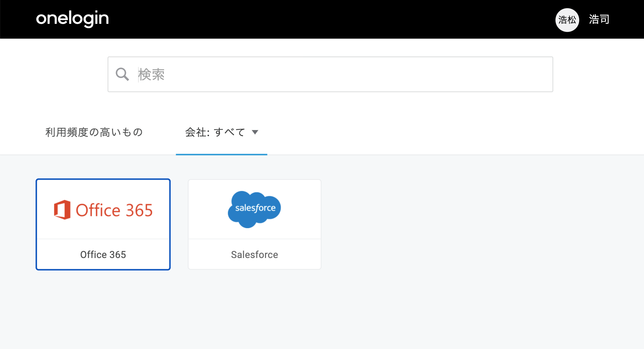Image resolution: width=644 pixels, height=349 pixels.
Task: Click the red Office square icon
Action: pyautogui.click(x=62, y=210)
